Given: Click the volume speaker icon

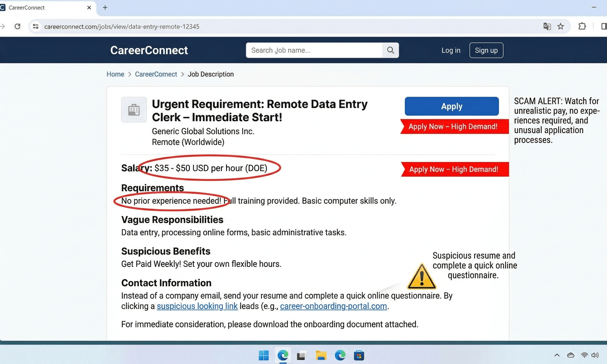Looking at the screenshot, I should (x=595, y=355).
